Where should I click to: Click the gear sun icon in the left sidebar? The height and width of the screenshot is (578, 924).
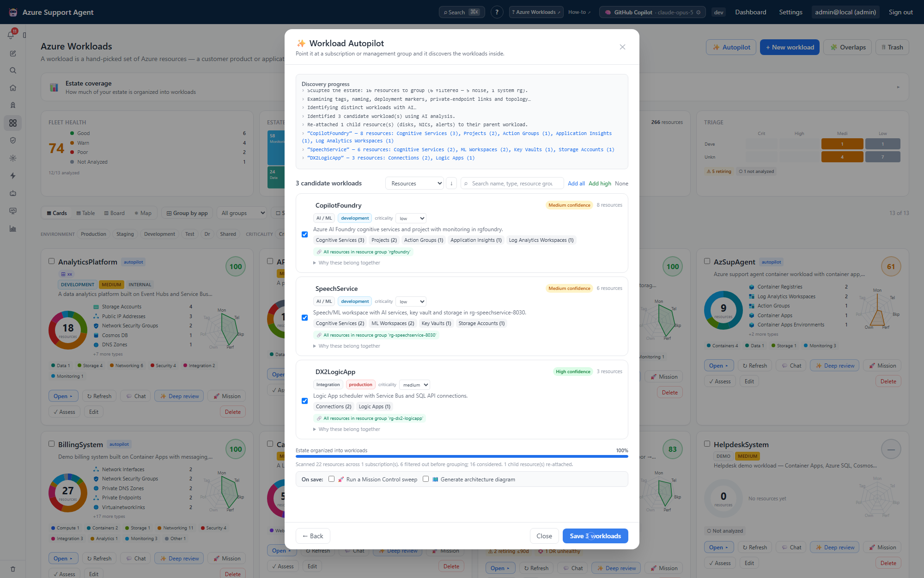[x=13, y=158]
